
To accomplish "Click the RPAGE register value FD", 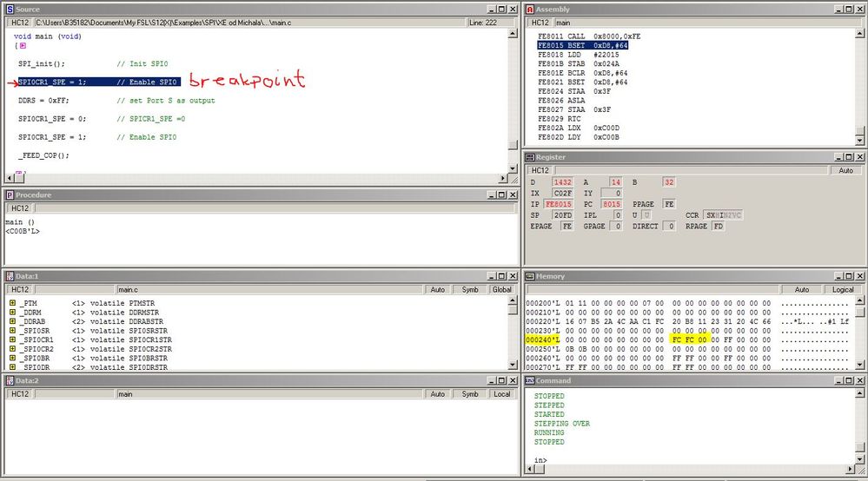I will (x=718, y=227).
